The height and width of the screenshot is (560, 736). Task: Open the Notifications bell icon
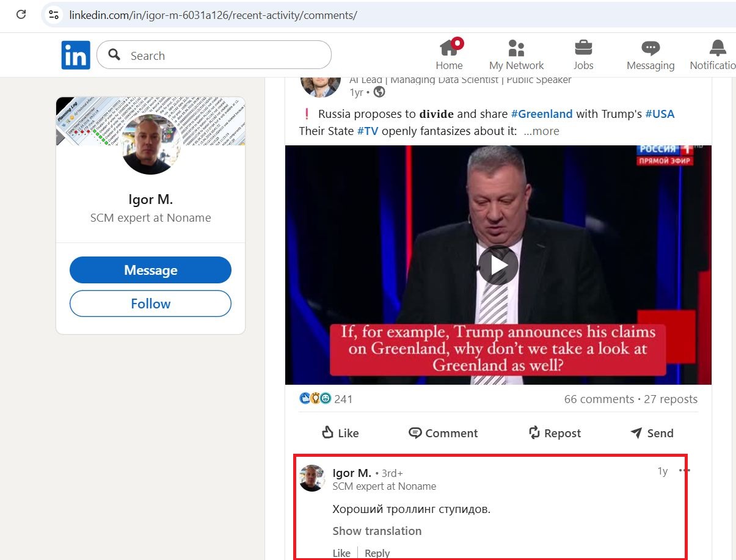[x=716, y=47]
